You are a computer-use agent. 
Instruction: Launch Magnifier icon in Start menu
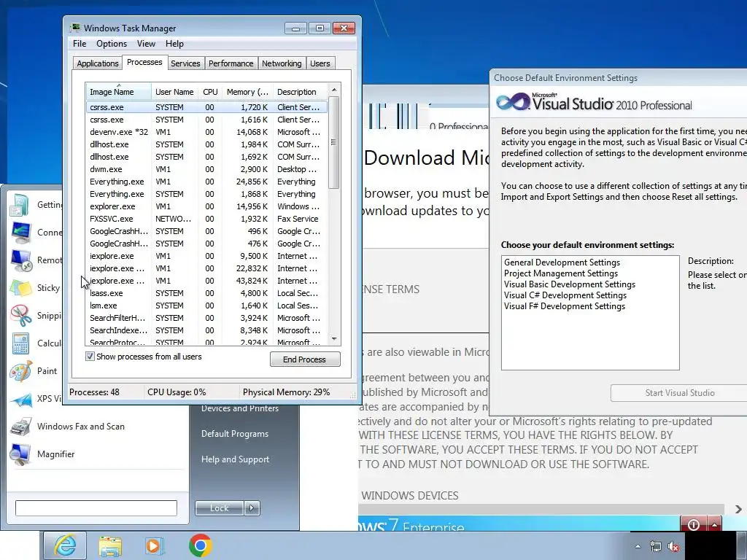click(x=21, y=454)
